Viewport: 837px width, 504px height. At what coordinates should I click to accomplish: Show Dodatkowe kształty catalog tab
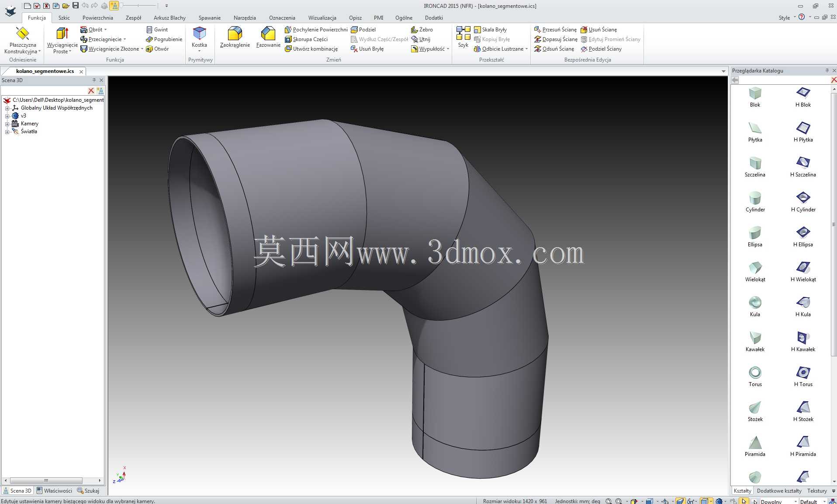[779, 490]
